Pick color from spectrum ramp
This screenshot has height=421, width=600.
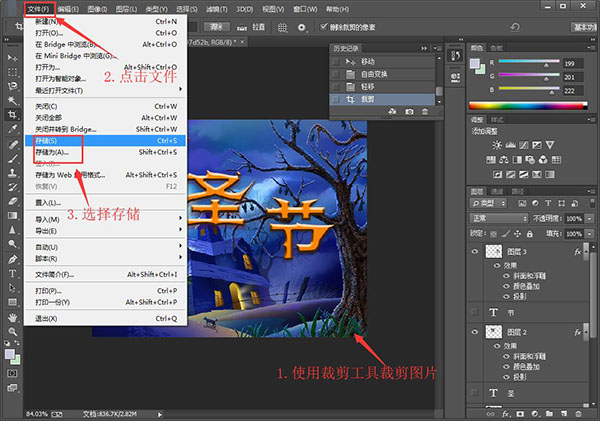pyautogui.click(x=528, y=105)
